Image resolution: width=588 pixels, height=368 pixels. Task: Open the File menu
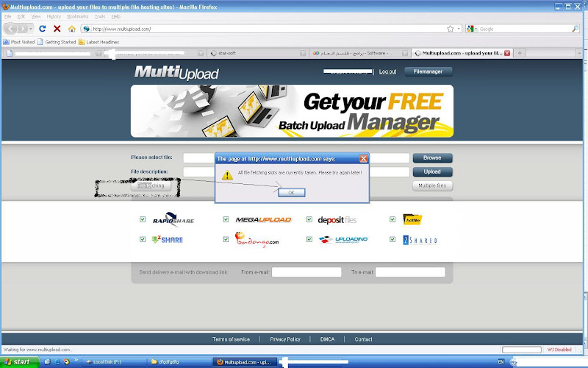(x=8, y=16)
